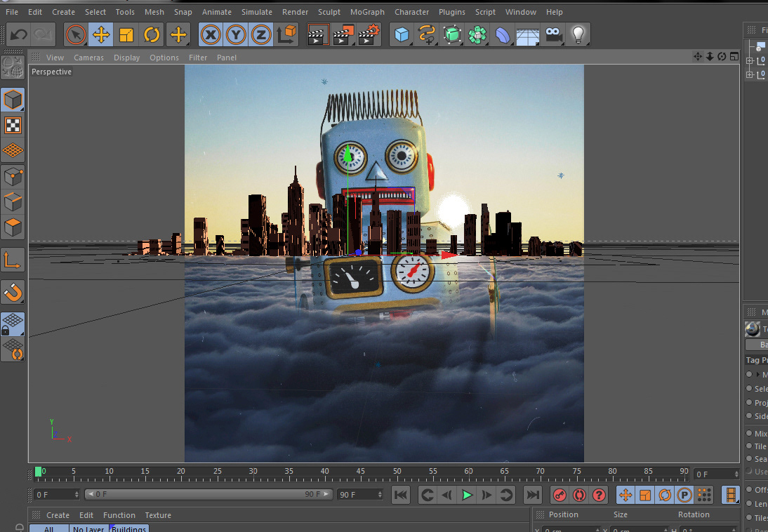Open the viewport Cameras menu
Screen dimensions: 768x532
[x=88, y=58]
